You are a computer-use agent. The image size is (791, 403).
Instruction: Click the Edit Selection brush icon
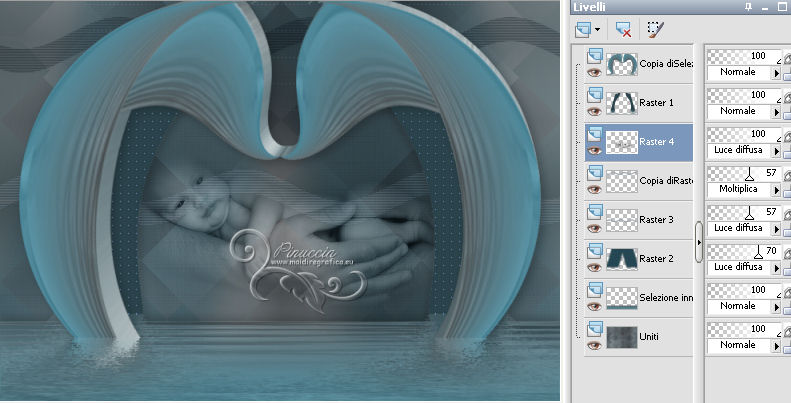tap(655, 29)
